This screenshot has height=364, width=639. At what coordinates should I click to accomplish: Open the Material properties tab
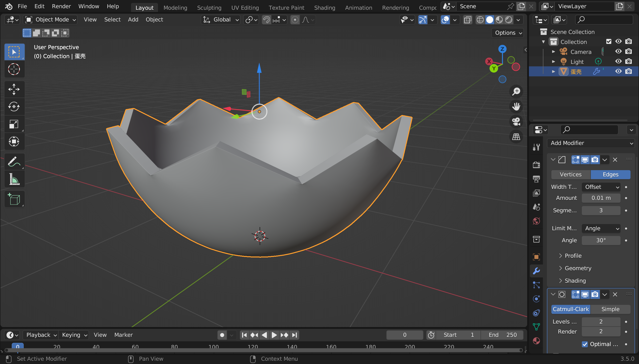[x=536, y=341]
